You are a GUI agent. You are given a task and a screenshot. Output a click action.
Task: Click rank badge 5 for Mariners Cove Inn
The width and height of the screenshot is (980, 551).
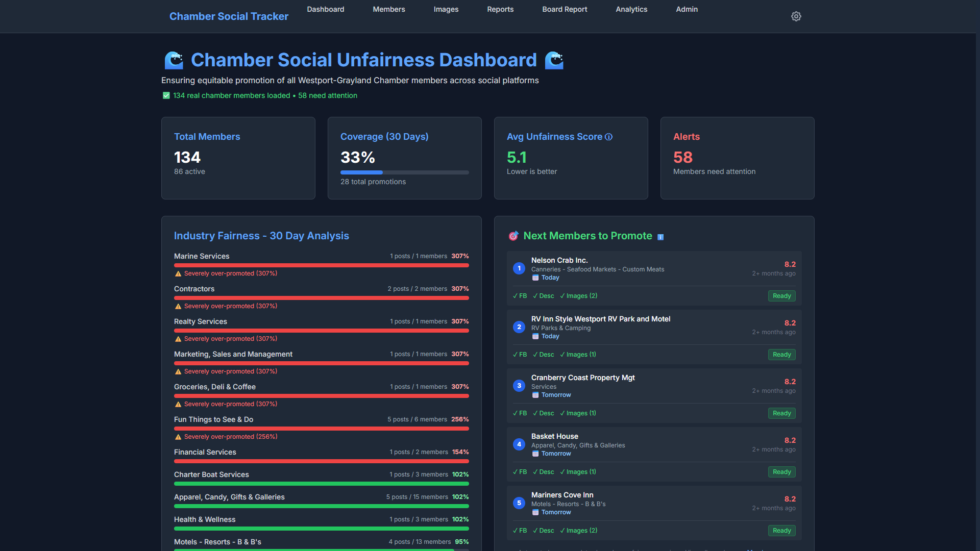click(x=519, y=503)
